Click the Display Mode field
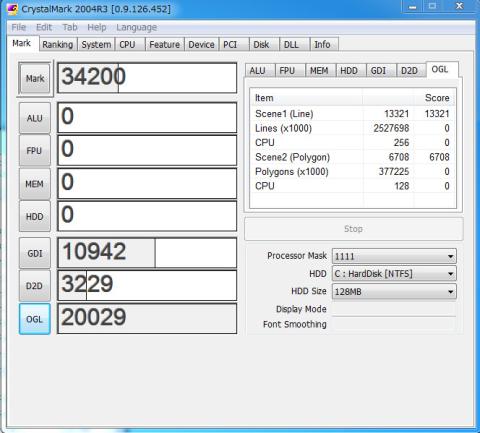 [x=394, y=309]
